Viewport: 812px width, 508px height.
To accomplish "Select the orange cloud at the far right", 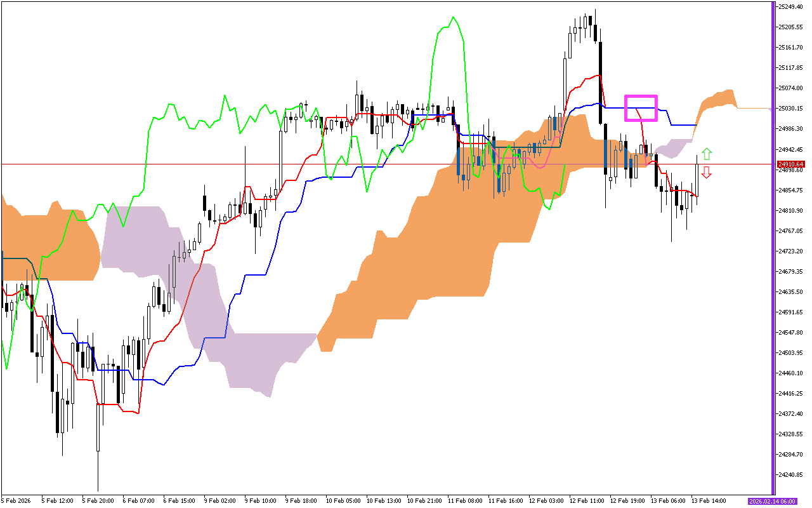I will [717, 100].
